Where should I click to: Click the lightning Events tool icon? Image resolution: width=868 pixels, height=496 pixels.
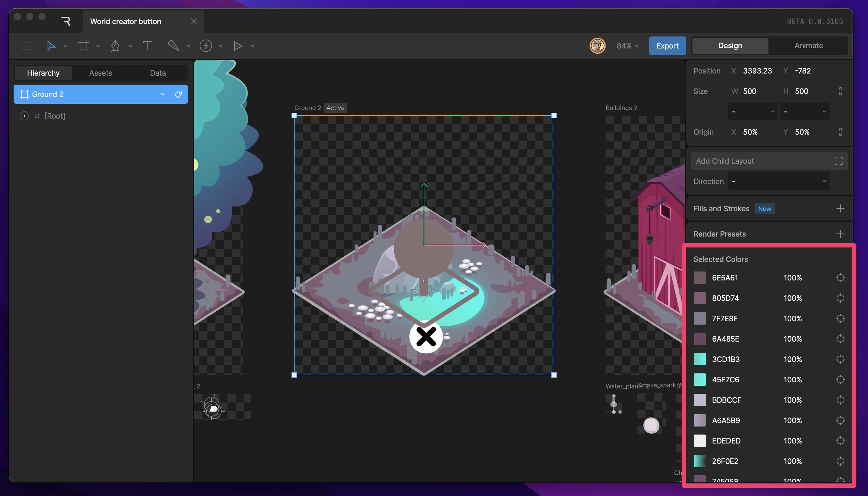click(x=206, y=46)
